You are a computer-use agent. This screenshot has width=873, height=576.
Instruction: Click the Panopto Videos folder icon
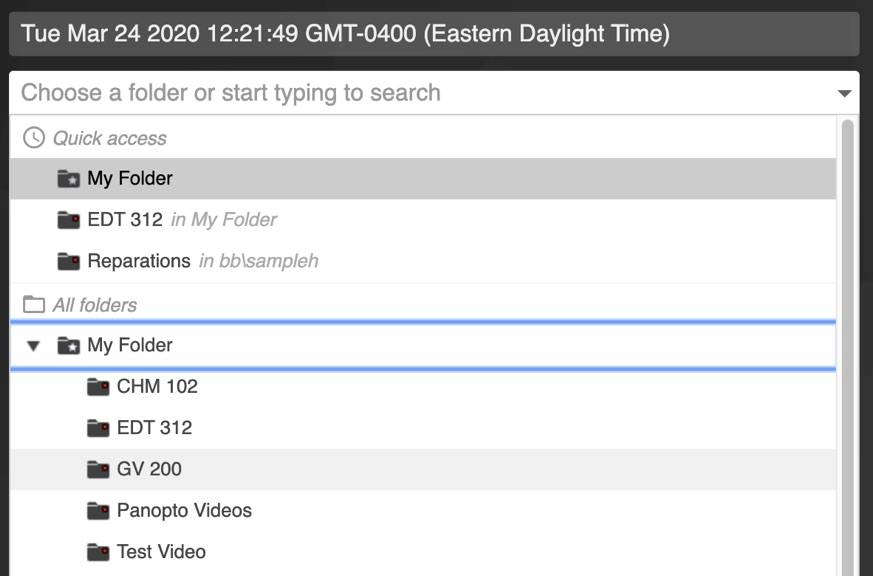98,511
